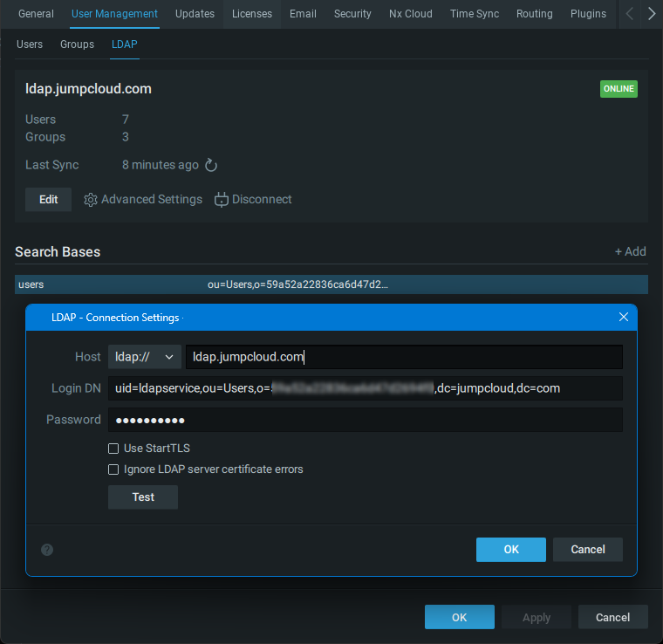Viewport: 663px width, 644px height.
Task: Click the Host input field
Action: pyautogui.click(x=404, y=357)
